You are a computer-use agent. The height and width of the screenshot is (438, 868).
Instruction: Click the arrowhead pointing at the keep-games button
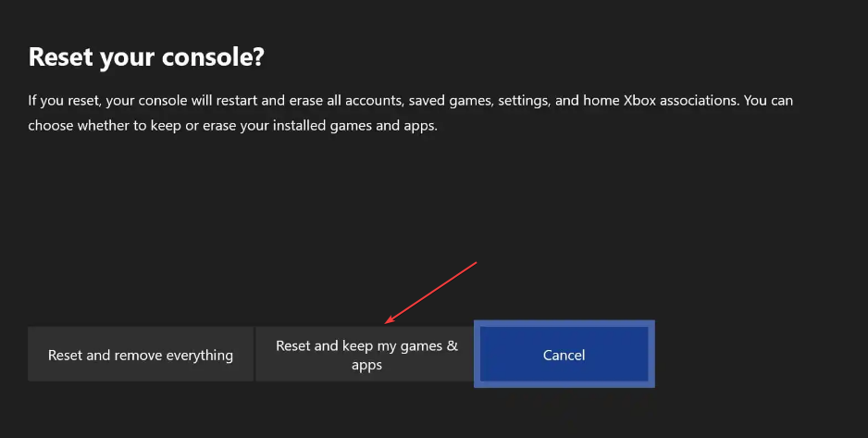click(390, 320)
